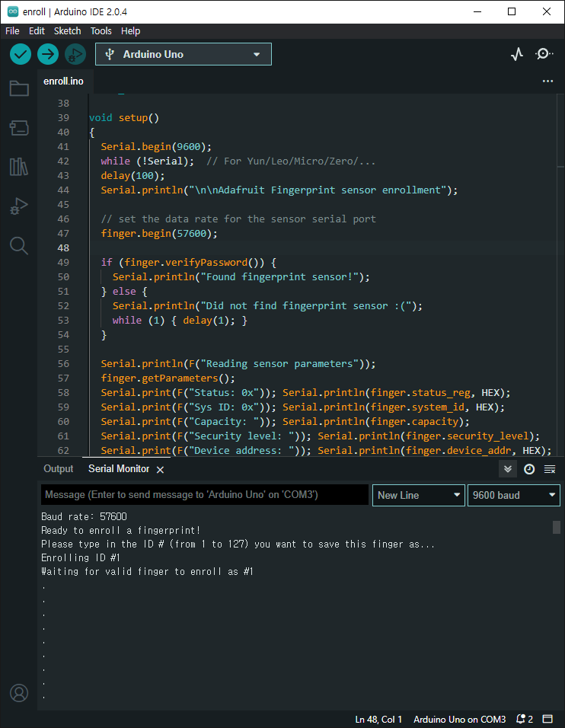565x728 pixels.
Task: Open the Help menu
Action: [130, 31]
